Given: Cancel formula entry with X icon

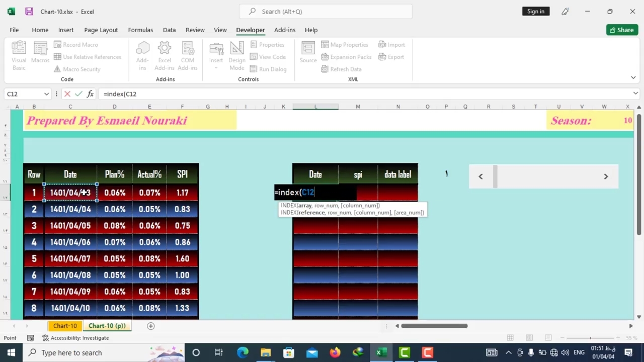Looking at the screenshot, I should point(67,94).
